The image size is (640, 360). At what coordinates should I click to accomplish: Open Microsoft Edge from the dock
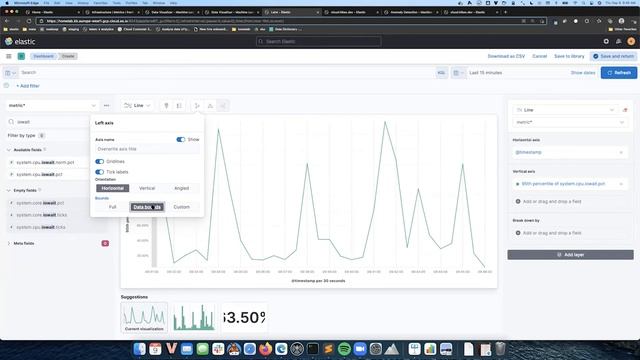(x=281, y=349)
